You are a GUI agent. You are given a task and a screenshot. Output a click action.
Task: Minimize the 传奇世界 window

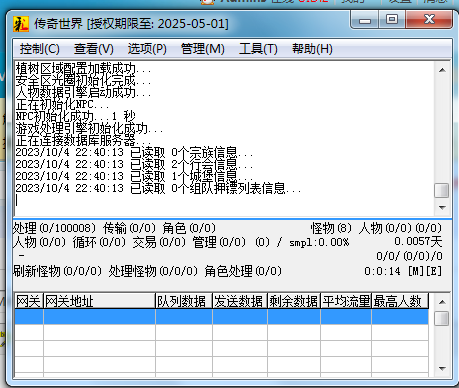pyautogui.click(x=365, y=20)
